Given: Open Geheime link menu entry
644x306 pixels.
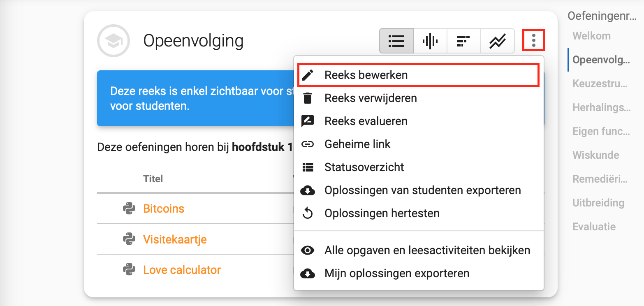Looking at the screenshot, I should tap(419, 144).
